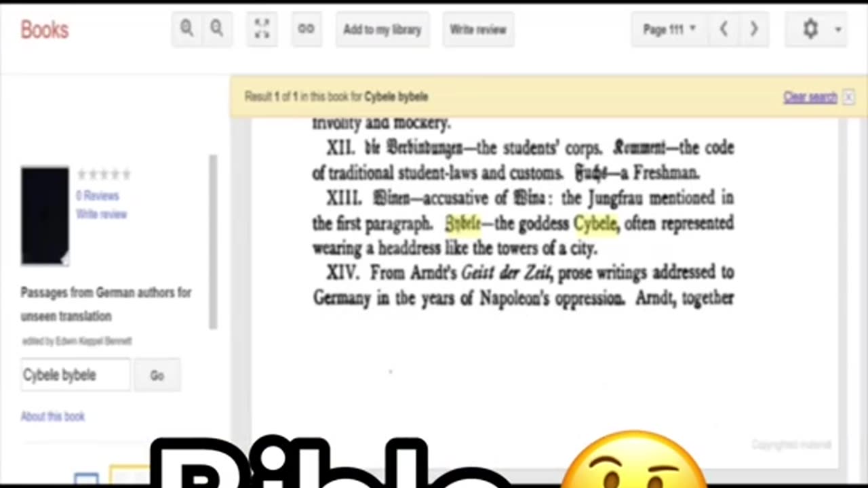Click the Go search button
Screen dimensions: 868x488
click(157, 375)
